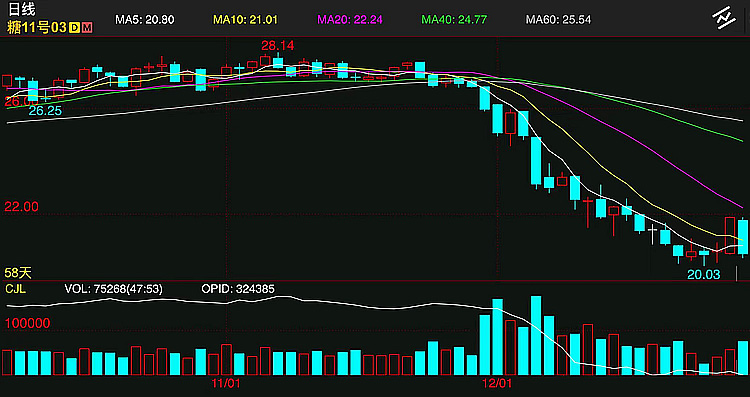Click the tallest cyan volume bar
750x397 pixels.
coord(536,335)
